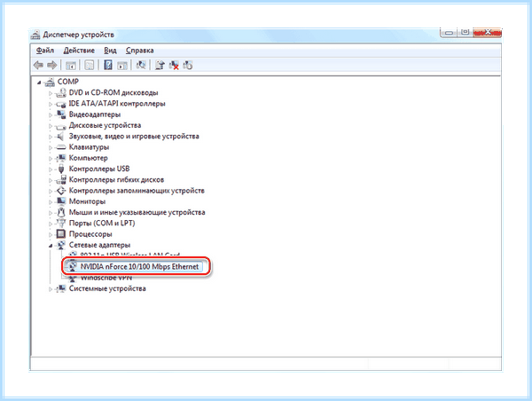Click the Диспетчер устройств title bar icon
Image resolution: width=532 pixels, height=401 pixels.
coord(35,35)
